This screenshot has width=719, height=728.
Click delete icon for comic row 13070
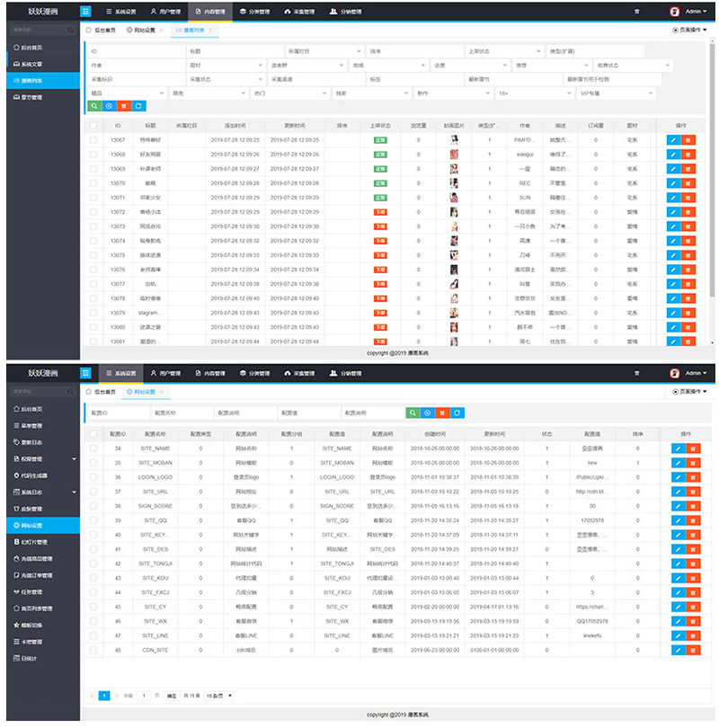tap(689, 183)
